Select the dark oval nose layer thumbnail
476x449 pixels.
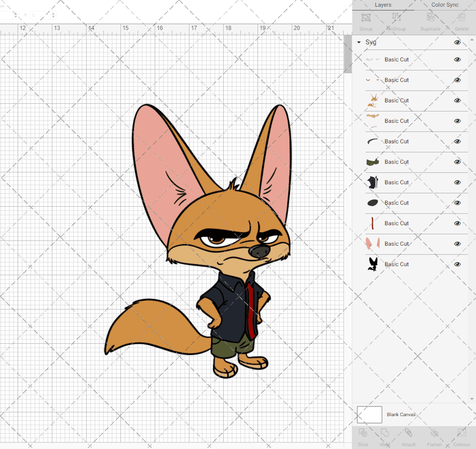[373, 203]
